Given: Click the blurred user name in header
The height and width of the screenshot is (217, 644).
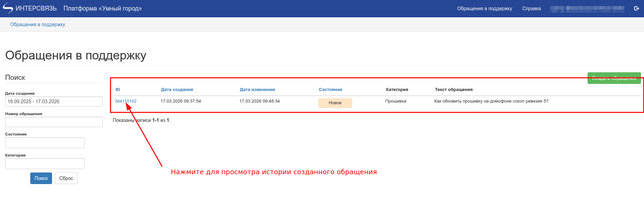Looking at the screenshot, I should click(x=587, y=9).
